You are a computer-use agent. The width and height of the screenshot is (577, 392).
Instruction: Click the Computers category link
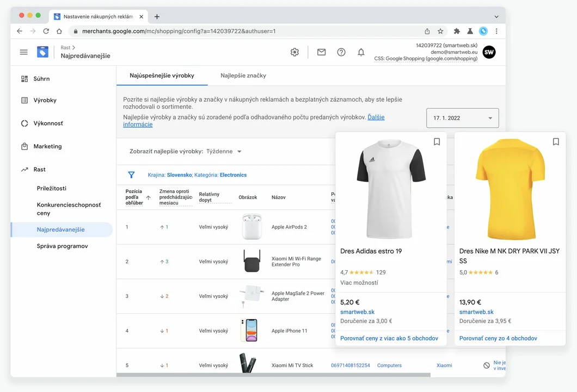tap(389, 365)
